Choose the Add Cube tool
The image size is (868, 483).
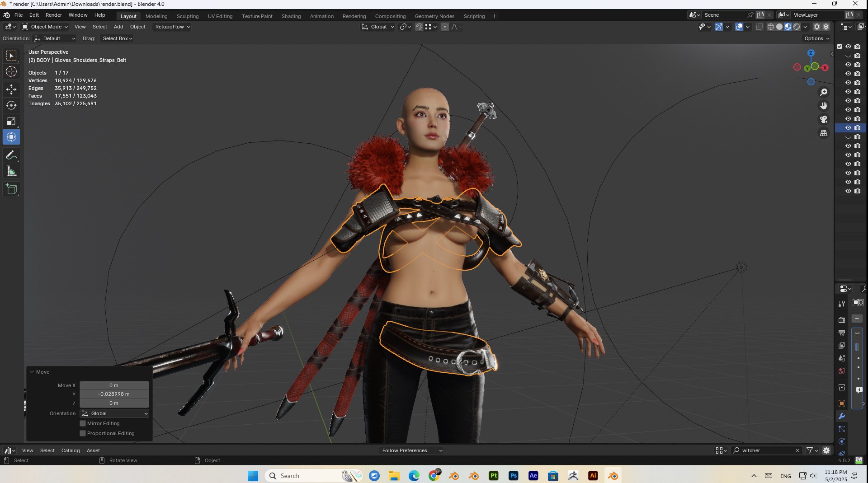(11, 189)
